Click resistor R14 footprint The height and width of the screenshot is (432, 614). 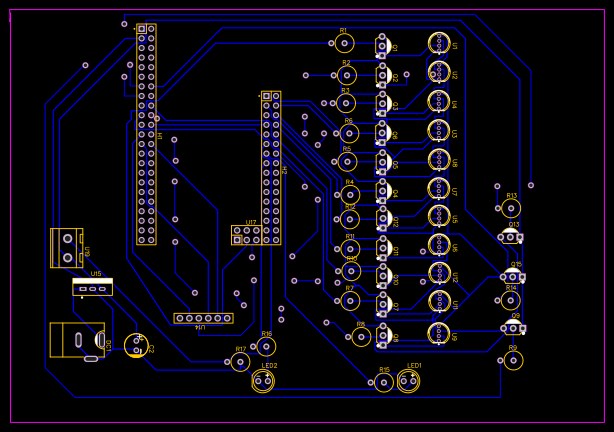pyautogui.click(x=511, y=300)
